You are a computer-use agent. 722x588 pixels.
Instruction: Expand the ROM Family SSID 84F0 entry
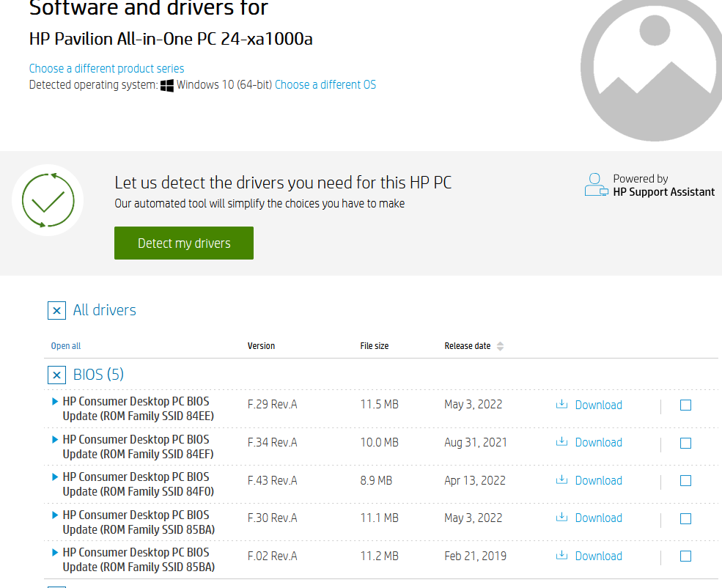(56, 477)
